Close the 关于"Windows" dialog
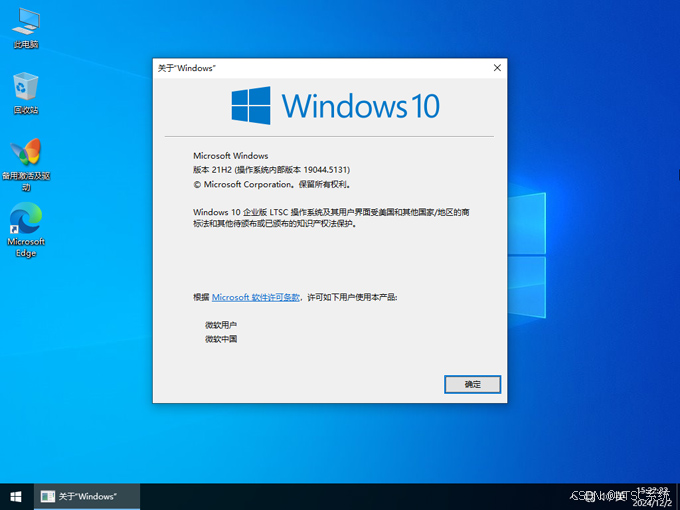The image size is (680, 510). (497, 68)
